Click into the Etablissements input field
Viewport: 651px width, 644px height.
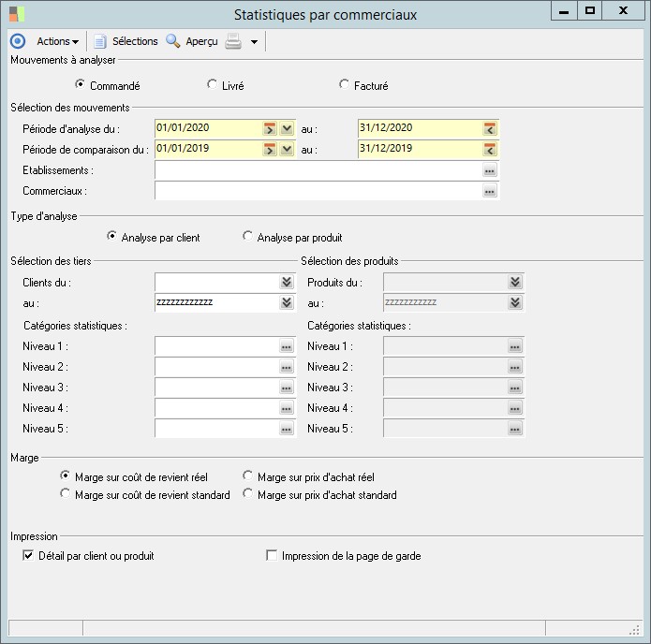coord(317,170)
